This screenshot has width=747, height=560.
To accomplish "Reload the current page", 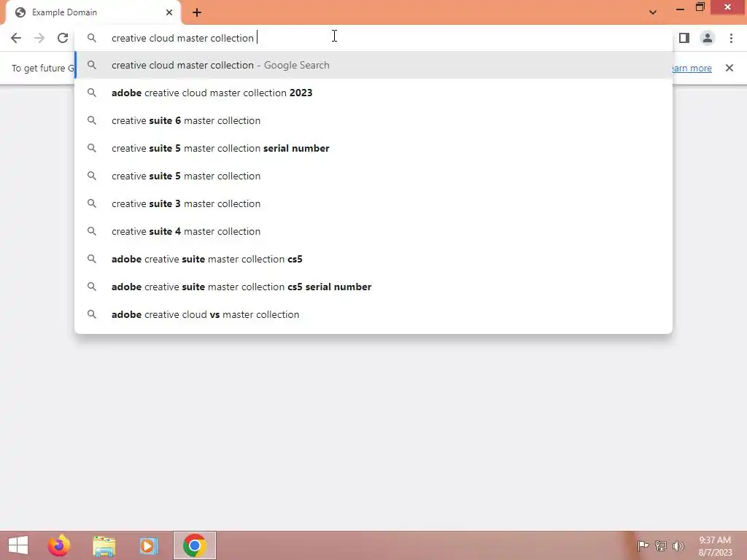I will coord(63,38).
